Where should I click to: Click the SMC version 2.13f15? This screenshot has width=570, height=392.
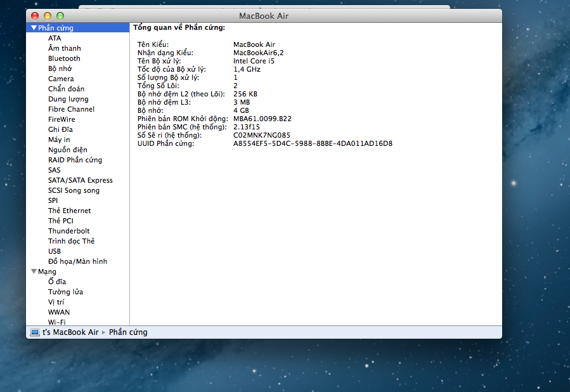[x=247, y=127]
